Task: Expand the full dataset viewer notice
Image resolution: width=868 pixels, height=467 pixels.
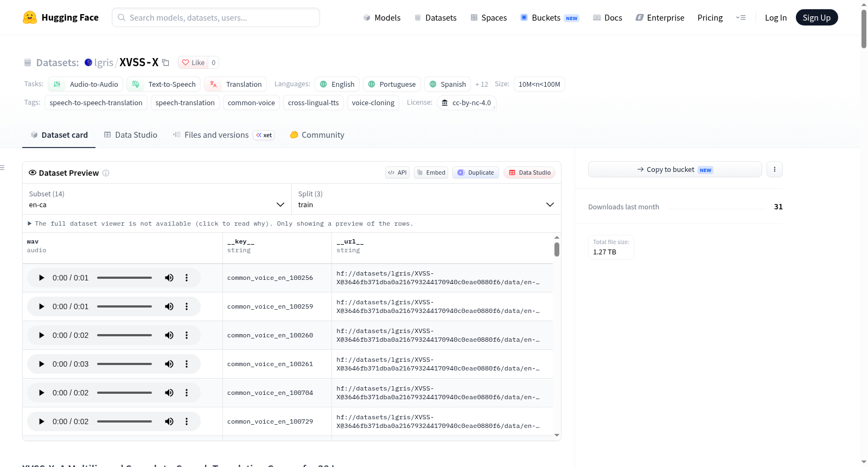Action: (x=220, y=223)
